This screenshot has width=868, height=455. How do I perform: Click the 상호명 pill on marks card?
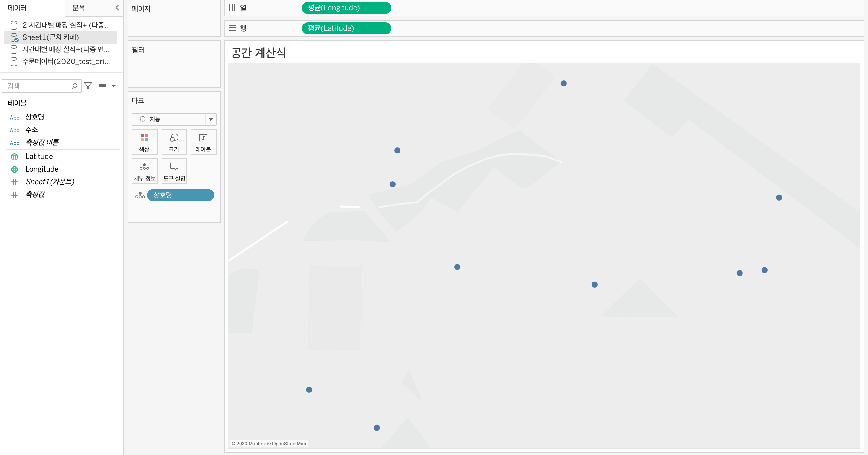coord(180,195)
